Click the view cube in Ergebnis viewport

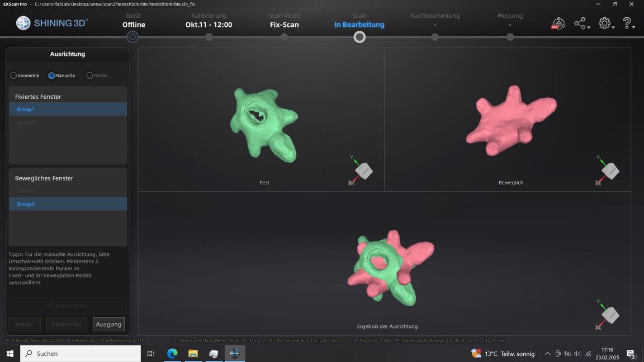point(610,315)
